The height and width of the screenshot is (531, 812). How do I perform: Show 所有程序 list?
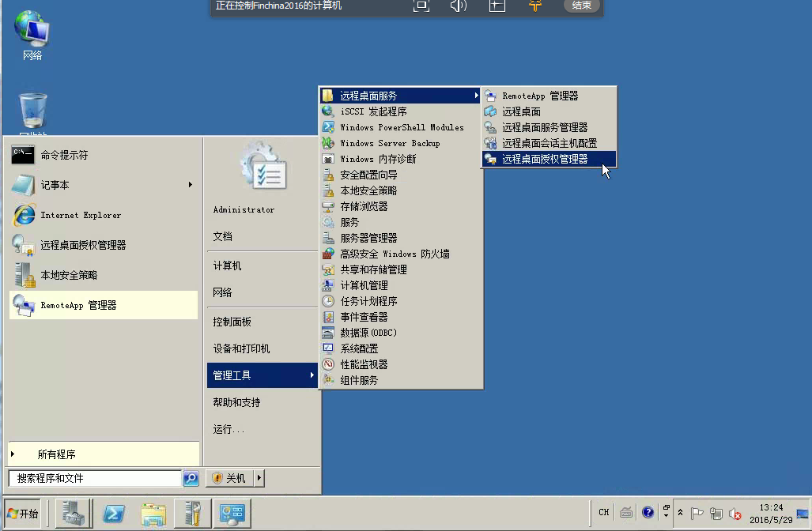coord(104,454)
